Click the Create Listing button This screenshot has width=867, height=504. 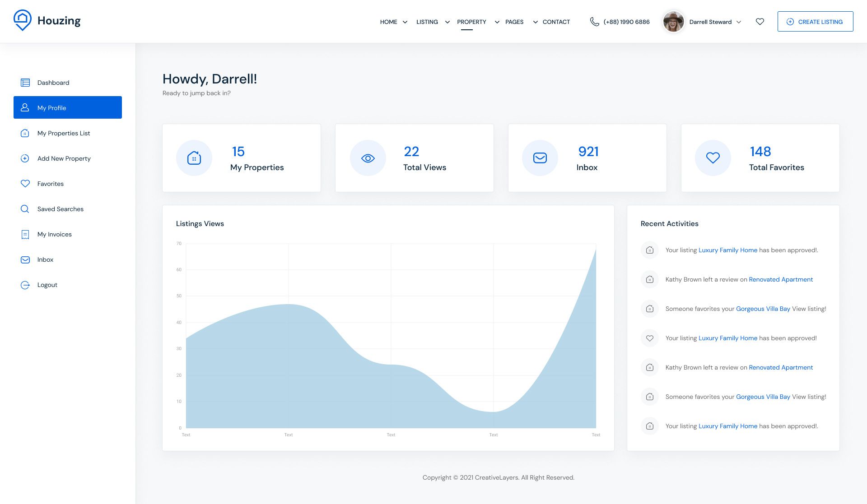click(x=815, y=22)
